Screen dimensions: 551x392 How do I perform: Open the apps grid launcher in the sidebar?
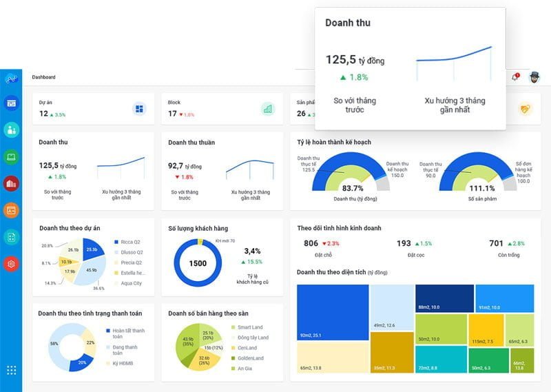[x=11, y=370]
